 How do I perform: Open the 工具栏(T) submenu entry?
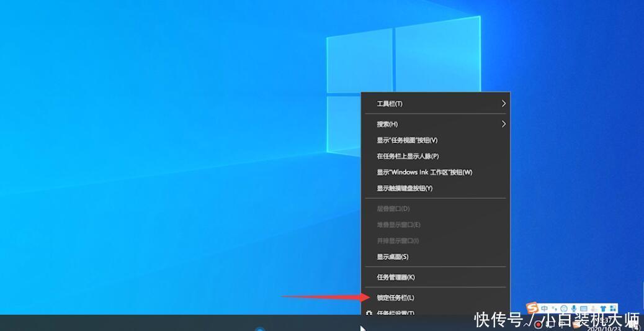click(x=436, y=104)
